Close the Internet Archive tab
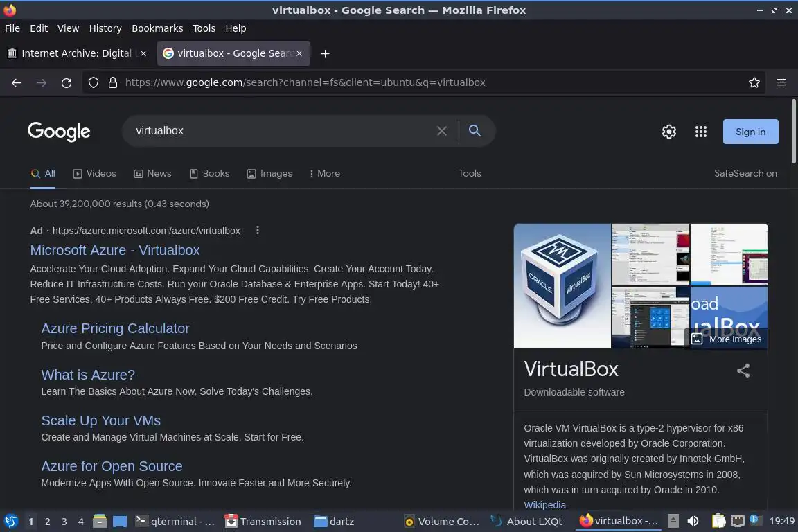798x532 pixels. [143, 53]
